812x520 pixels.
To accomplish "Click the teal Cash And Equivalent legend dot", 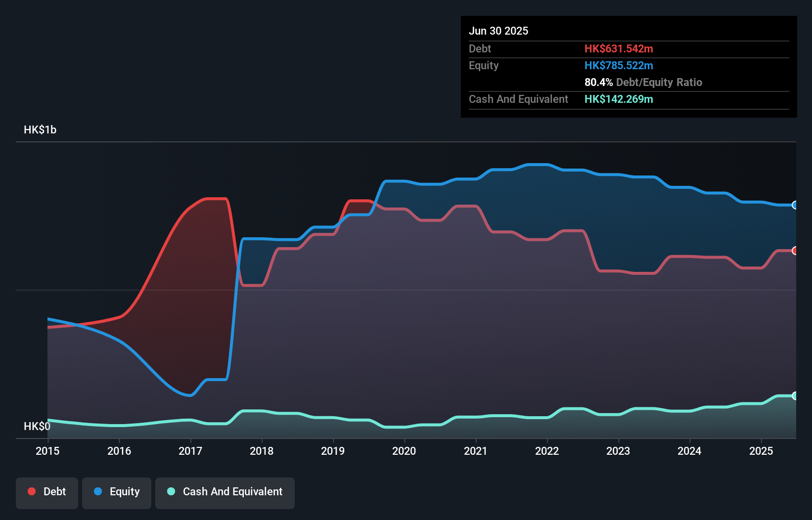I will pos(170,492).
